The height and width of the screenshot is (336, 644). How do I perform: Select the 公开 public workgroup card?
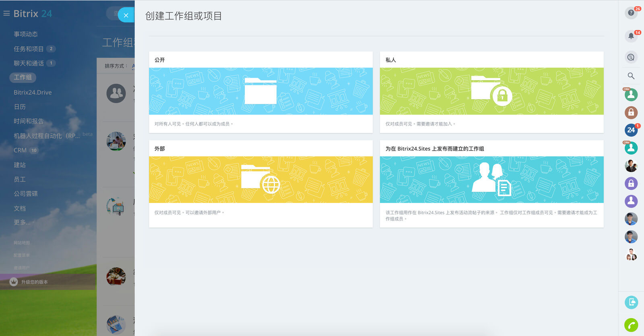click(x=260, y=92)
